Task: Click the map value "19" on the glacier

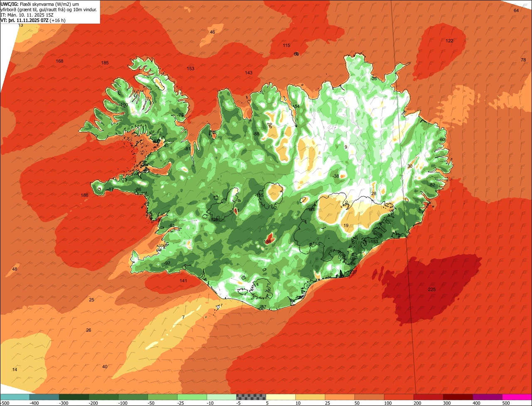Action: point(346,225)
